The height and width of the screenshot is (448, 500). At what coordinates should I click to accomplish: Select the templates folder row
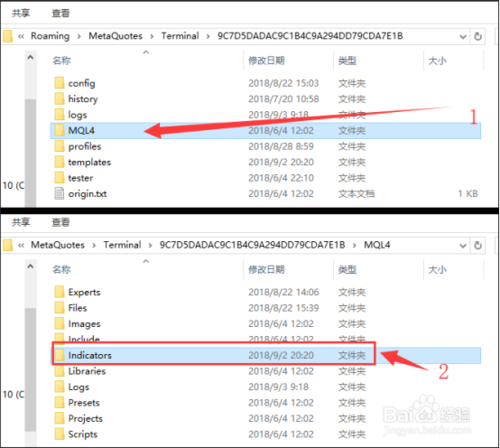pos(265,162)
